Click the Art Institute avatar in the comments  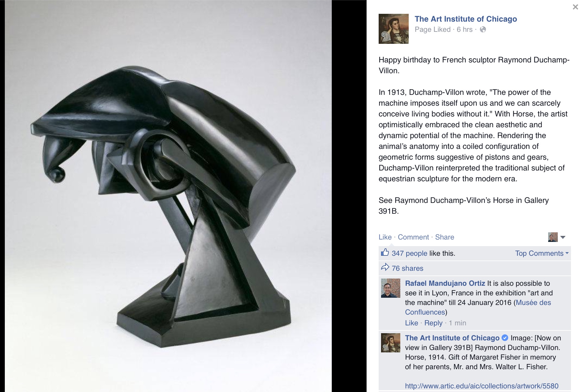(391, 343)
